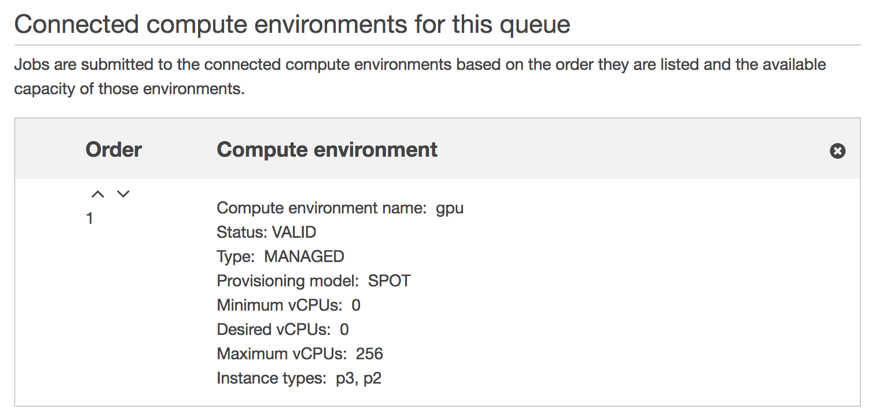Screen dimensions: 874x420
Task: Click the Order column header
Action: (114, 150)
